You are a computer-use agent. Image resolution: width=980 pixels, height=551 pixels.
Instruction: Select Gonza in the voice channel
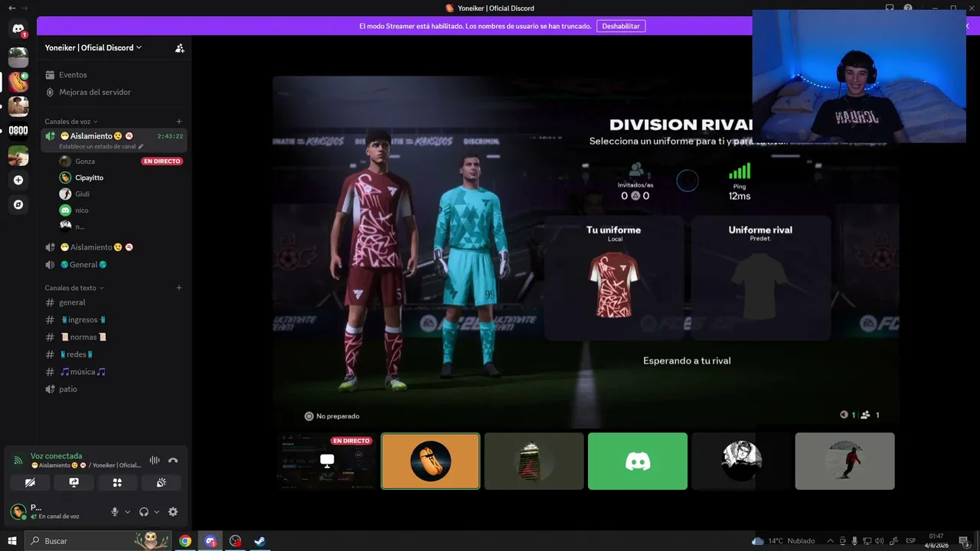point(120,161)
